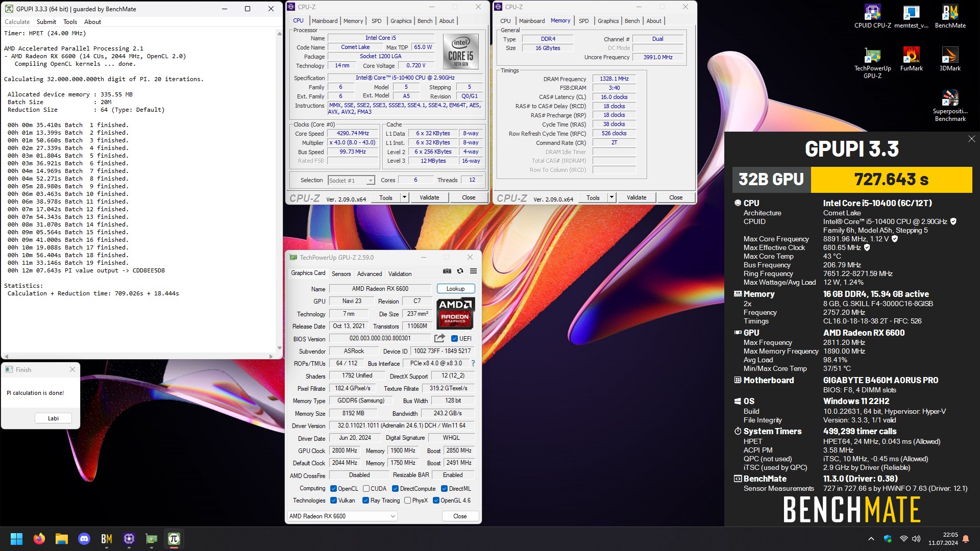The image size is (980, 551).
Task: Toggle the UEFI checkbox in GPU-Z
Action: (x=454, y=338)
